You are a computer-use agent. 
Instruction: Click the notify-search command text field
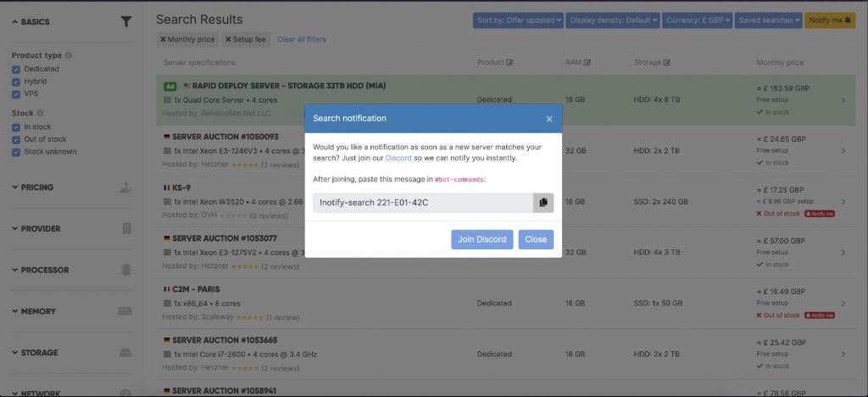click(424, 203)
